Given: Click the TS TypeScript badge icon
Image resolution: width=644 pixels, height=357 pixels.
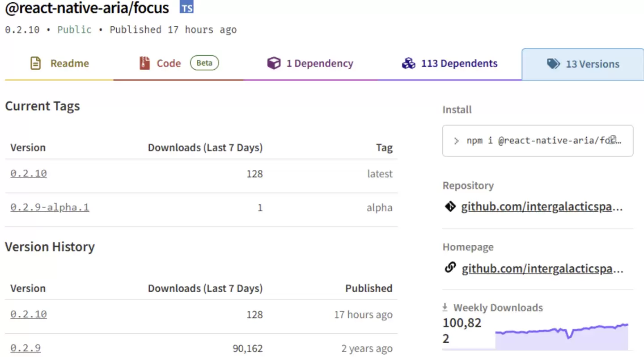Looking at the screenshot, I should 186,7.
